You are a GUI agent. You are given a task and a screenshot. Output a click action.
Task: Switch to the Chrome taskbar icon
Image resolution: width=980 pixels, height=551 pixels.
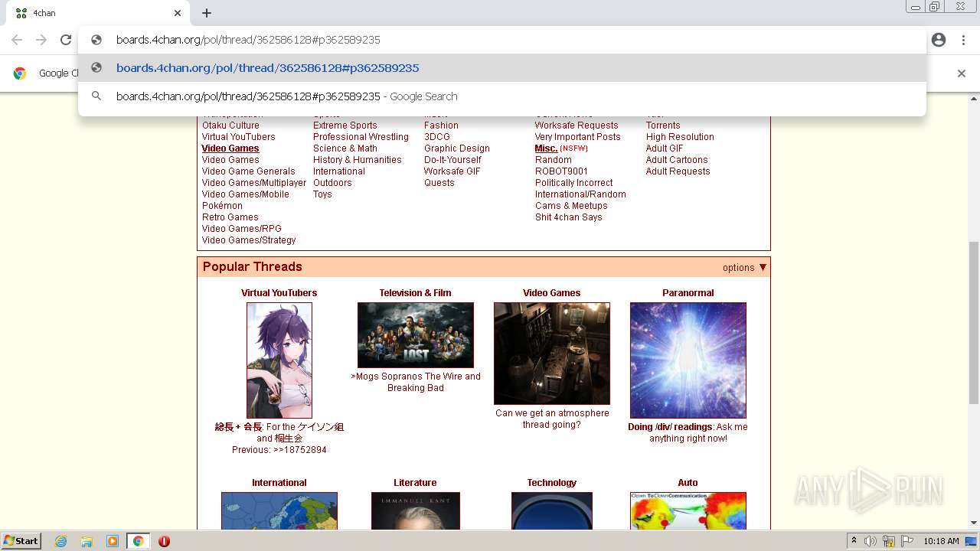[138, 541]
